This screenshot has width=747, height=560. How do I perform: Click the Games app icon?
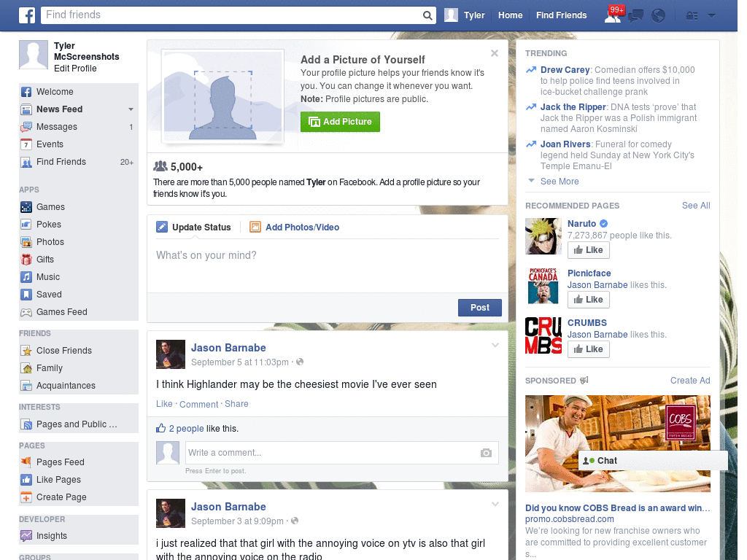26,207
